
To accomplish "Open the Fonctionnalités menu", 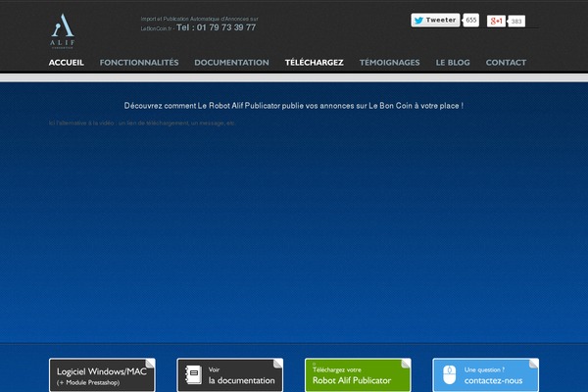I will pyautogui.click(x=139, y=63).
